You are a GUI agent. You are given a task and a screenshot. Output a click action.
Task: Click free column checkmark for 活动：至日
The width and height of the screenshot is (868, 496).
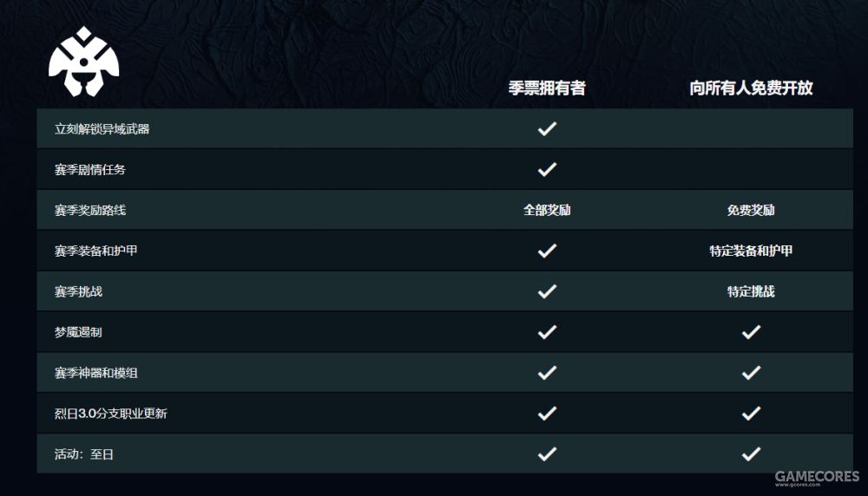[751, 454]
